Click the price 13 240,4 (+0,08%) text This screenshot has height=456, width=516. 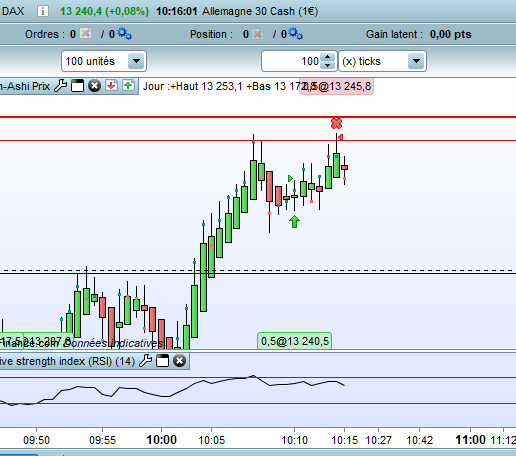(104, 11)
